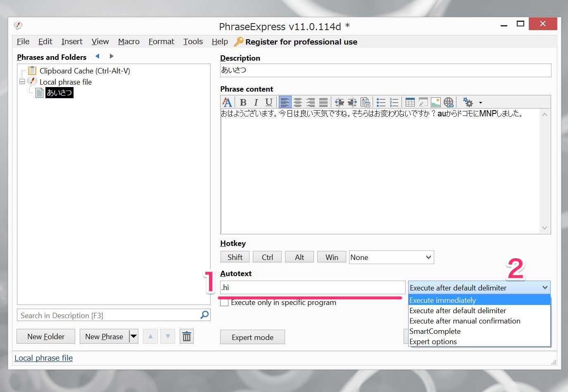Toggle bold formatting
This screenshot has width=568, height=392.
(x=243, y=102)
